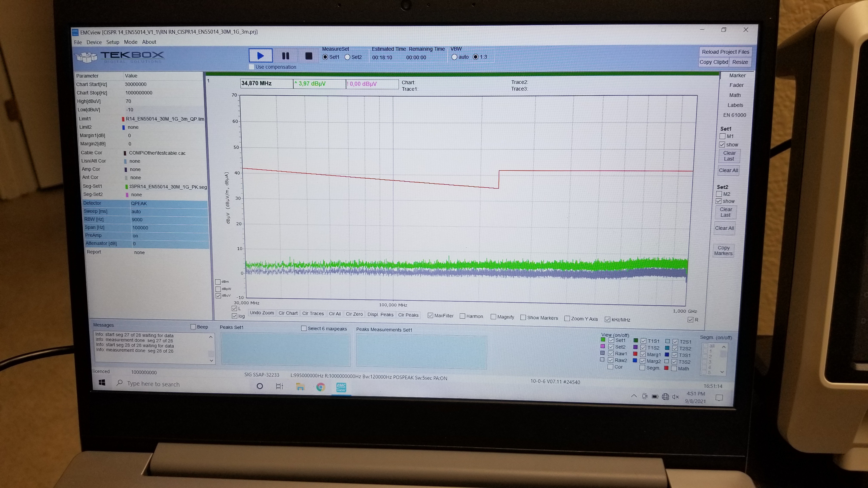Open the Mode menu
Viewport: 868px width, 488px height.
(130, 42)
